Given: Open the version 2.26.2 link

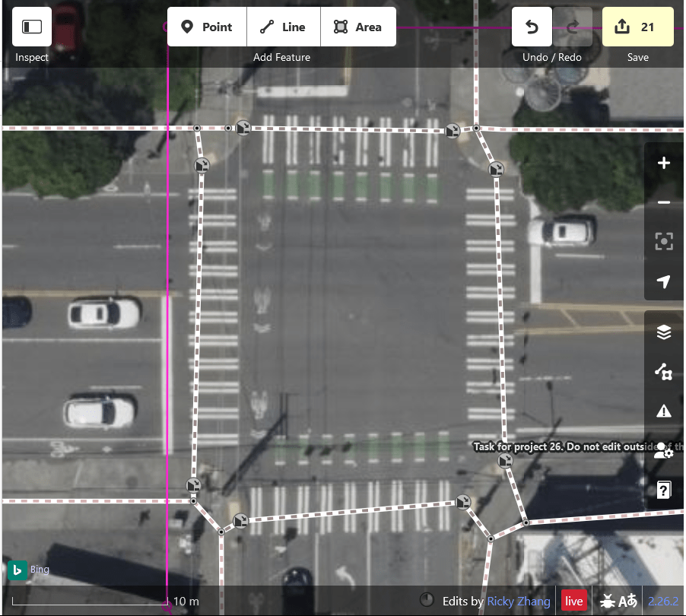Looking at the screenshot, I should [663, 601].
